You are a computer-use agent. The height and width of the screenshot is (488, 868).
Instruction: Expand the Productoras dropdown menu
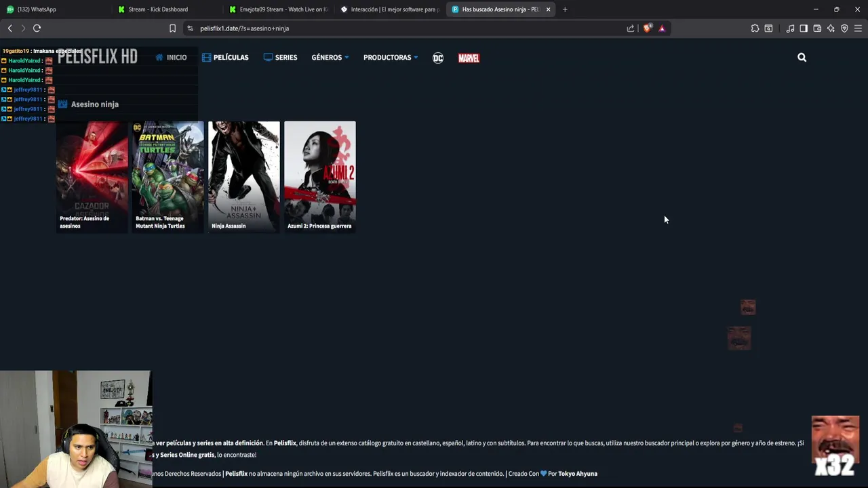(391, 58)
